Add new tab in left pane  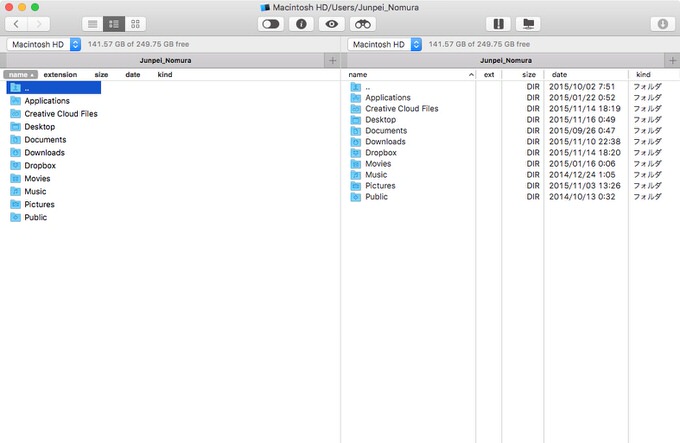[x=333, y=60]
